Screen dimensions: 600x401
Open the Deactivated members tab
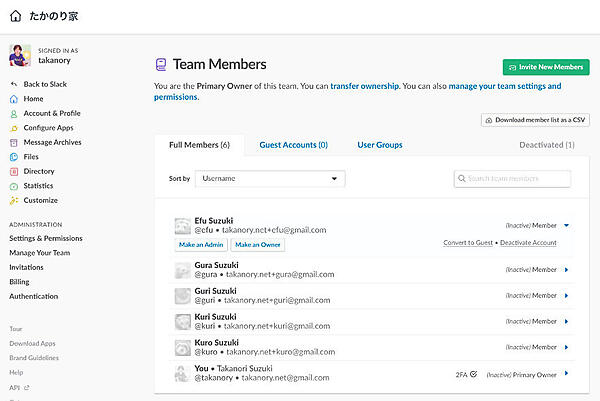click(547, 145)
